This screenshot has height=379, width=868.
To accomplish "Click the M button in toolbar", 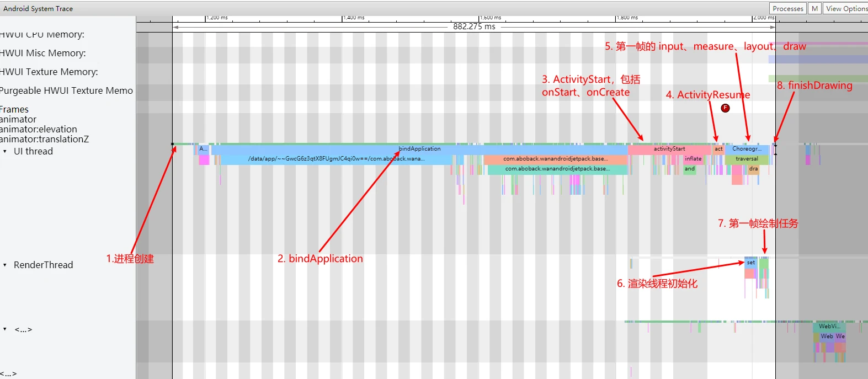I will point(814,8).
